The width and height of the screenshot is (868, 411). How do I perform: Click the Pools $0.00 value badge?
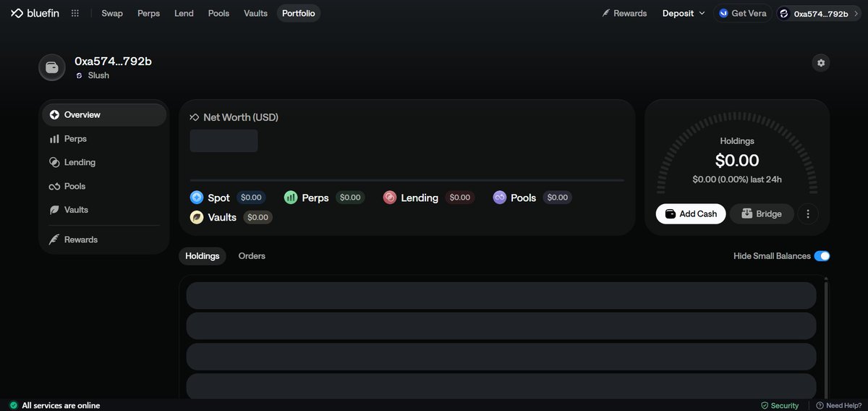click(557, 198)
